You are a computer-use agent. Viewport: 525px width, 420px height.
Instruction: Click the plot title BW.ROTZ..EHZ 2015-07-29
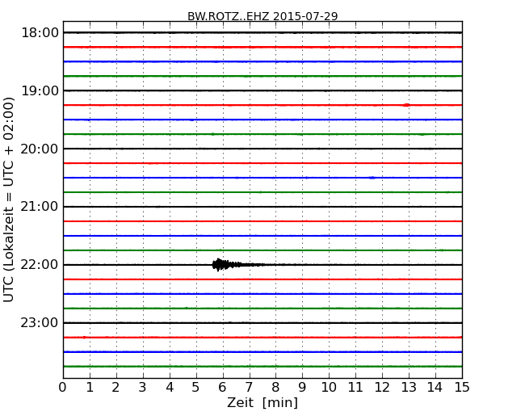click(x=262, y=16)
